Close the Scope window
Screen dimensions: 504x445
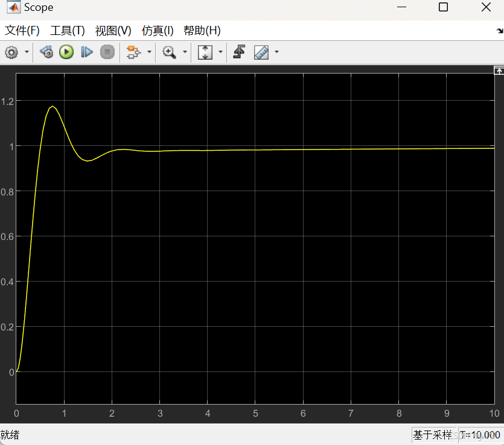coord(486,7)
